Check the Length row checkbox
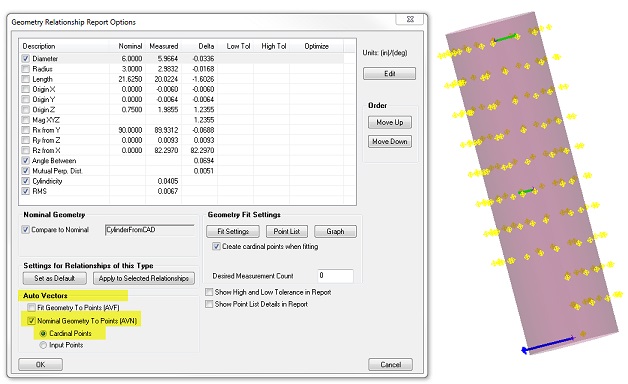 pos(26,79)
